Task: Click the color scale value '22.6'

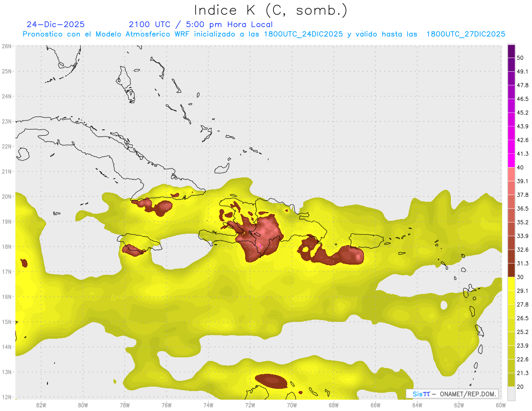Action: pyautogui.click(x=523, y=359)
